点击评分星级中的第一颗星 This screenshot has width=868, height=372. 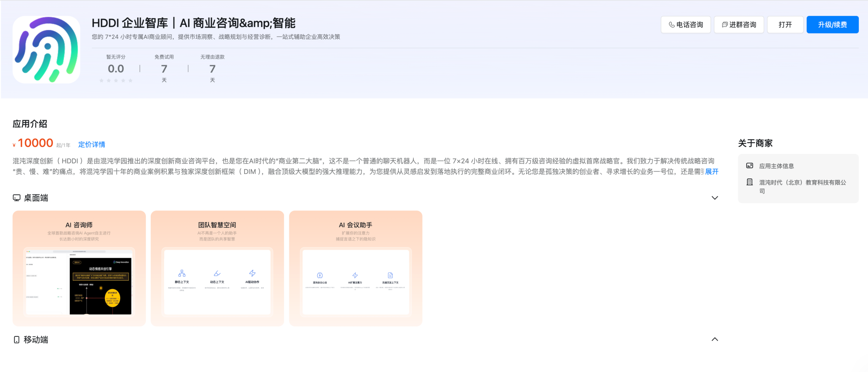tap(102, 80)
